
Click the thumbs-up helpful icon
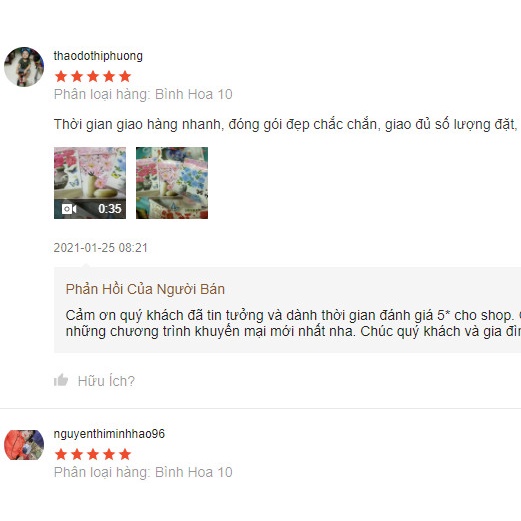[x=61, y=380]
